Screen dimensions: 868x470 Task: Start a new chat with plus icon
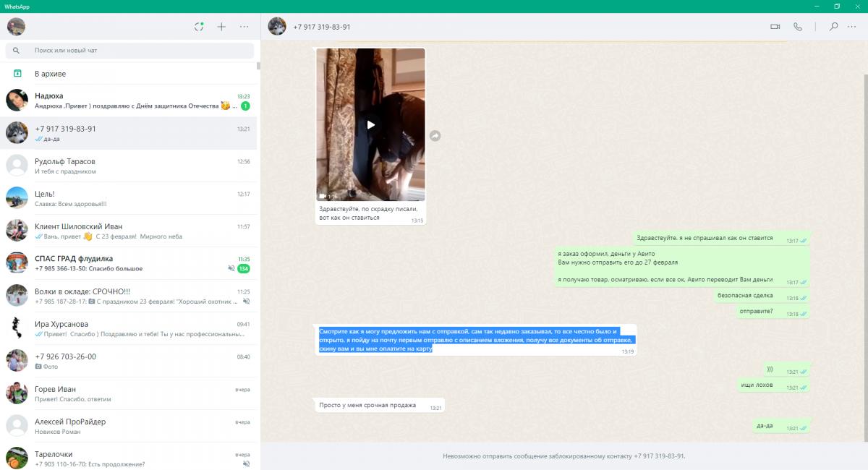pyautogui.click(x=221, y=27)
